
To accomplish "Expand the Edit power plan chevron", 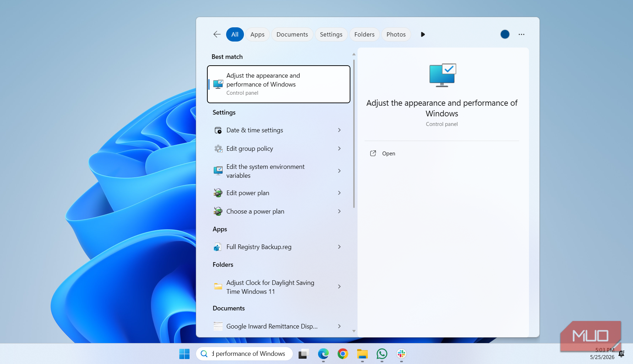I will (x=339, y=193).
